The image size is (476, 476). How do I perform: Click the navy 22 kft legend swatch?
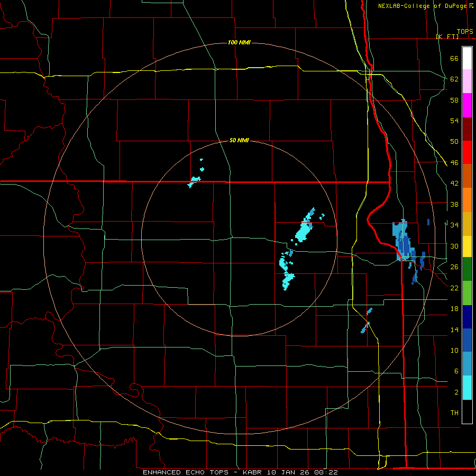467,317
